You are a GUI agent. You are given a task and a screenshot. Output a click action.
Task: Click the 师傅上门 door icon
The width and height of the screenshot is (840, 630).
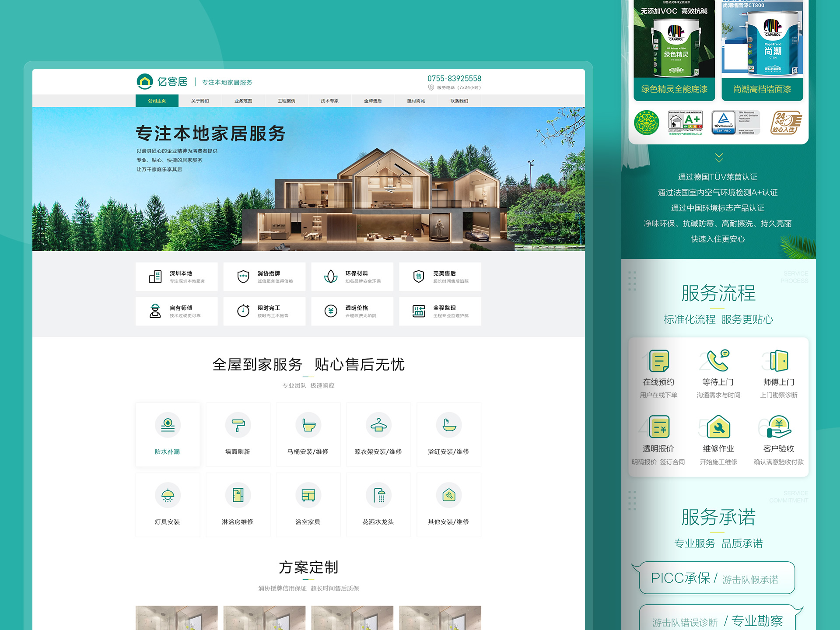pyautogui.click(x=779, y=361)
